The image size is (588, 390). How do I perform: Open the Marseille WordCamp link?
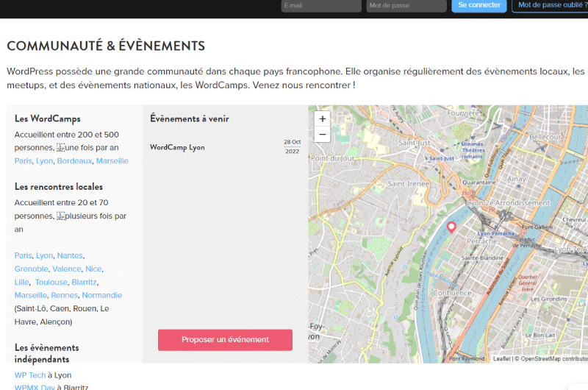coord(112,160)
